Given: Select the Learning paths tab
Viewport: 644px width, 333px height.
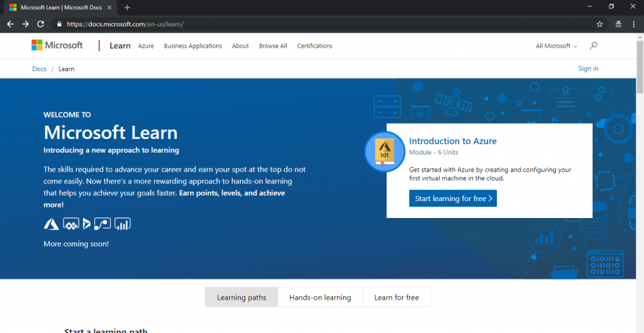Looking at the screenshot, I should pyautogui.click(x=241, y=297).
